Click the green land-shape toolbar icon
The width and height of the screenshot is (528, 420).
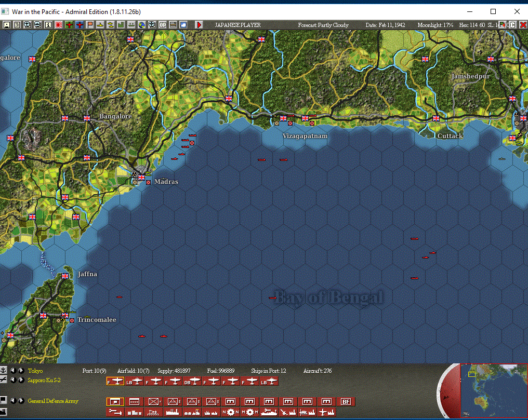121,24
